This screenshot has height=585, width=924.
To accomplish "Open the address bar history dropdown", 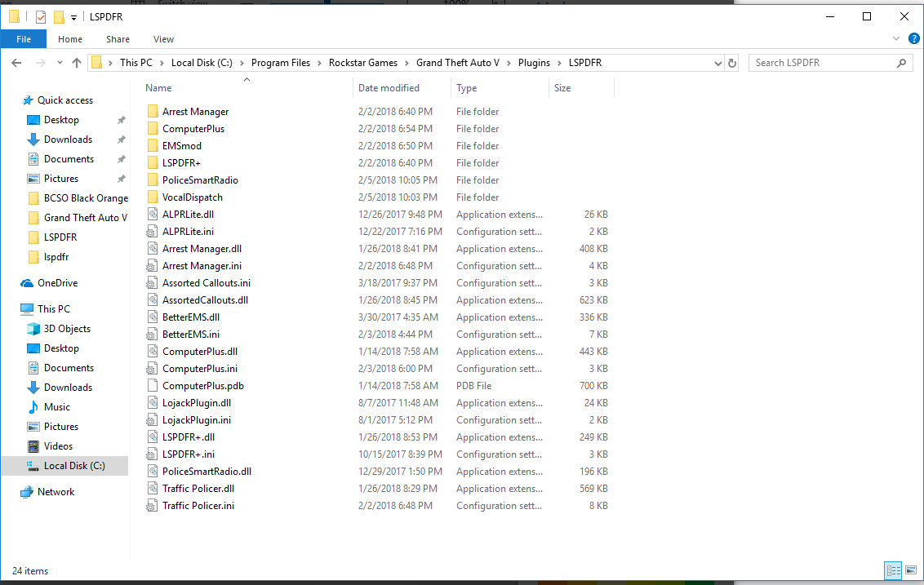I will (x=717, y=63).
